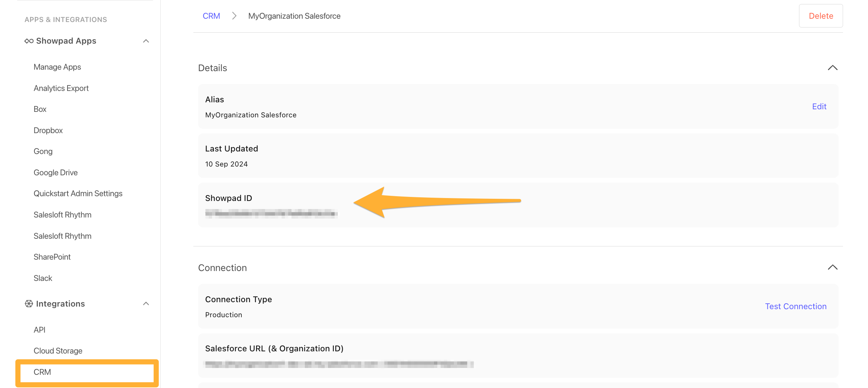Open Manage Apps in sidebar
This screenshot has height=388, width=868.
(x=57, y=67)
